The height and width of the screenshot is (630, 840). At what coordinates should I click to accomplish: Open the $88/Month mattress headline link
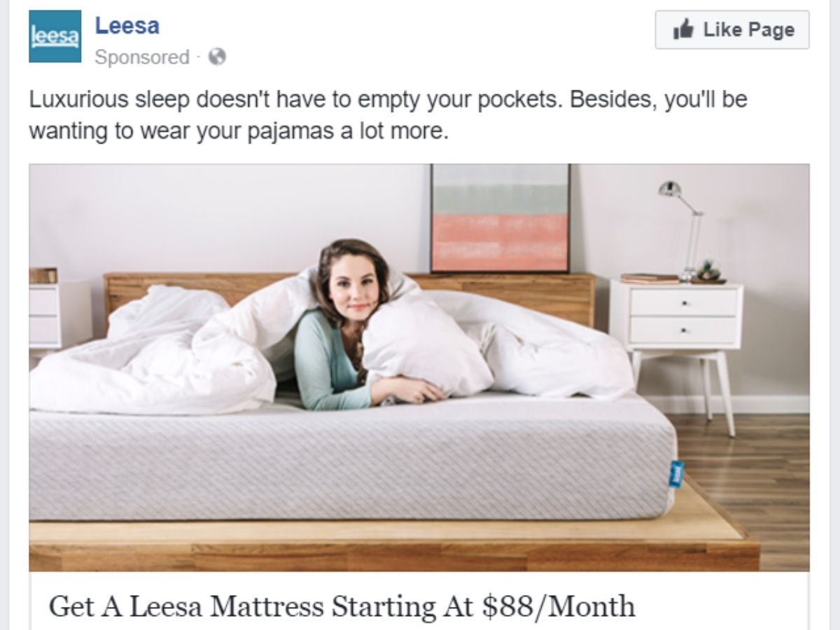click(x=342, y=605)
